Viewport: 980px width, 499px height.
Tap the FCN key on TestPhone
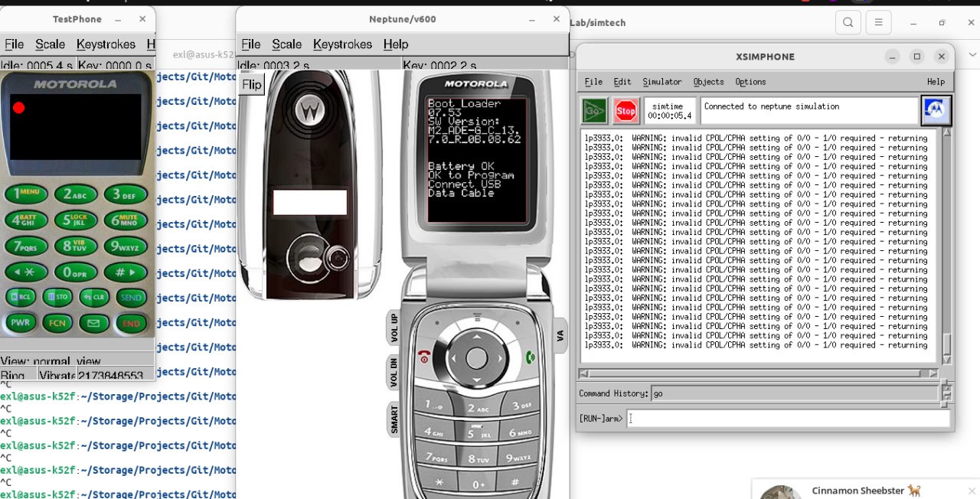57,323
